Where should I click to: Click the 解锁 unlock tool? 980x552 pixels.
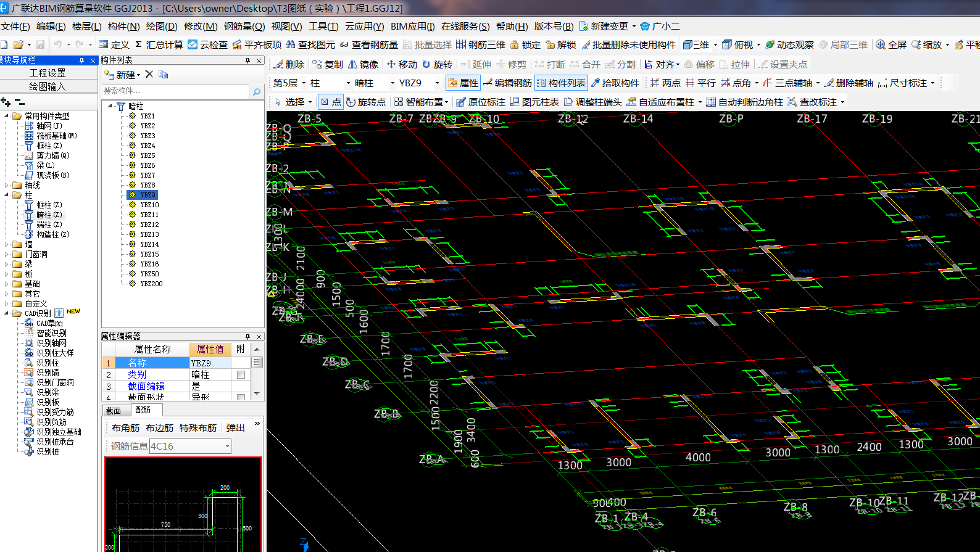pyautogui.click(x=560, y=44)
